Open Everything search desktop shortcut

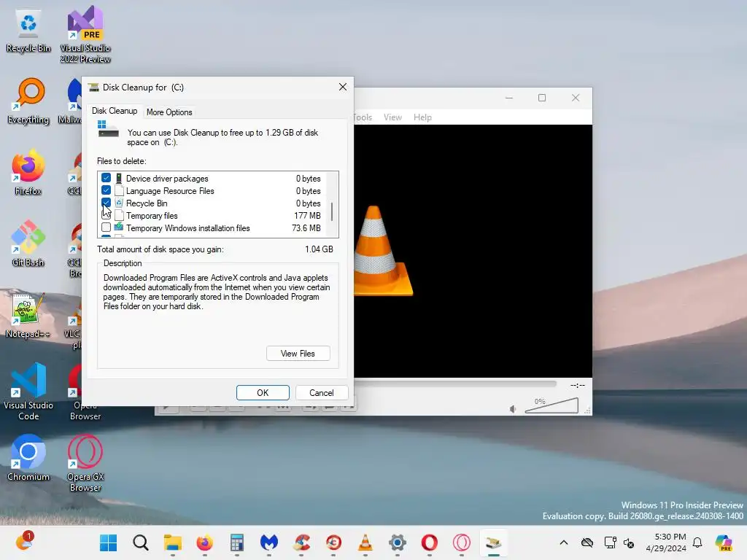(x=28, y=101)
